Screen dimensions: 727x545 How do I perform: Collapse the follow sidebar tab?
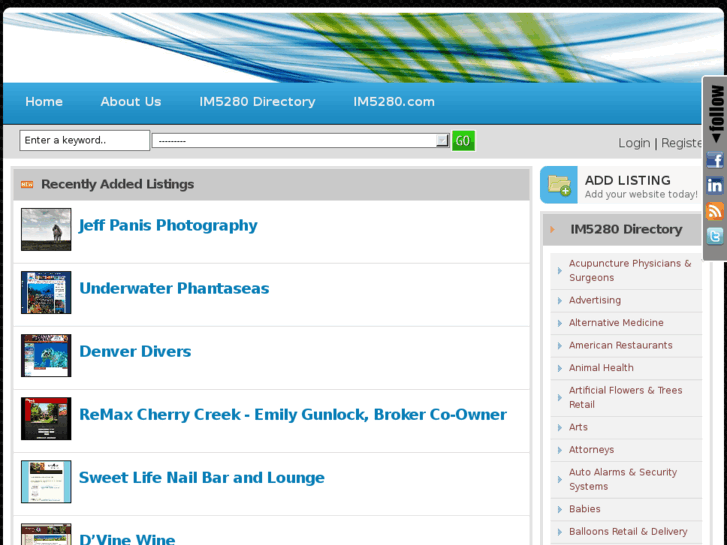pos(716,113)
